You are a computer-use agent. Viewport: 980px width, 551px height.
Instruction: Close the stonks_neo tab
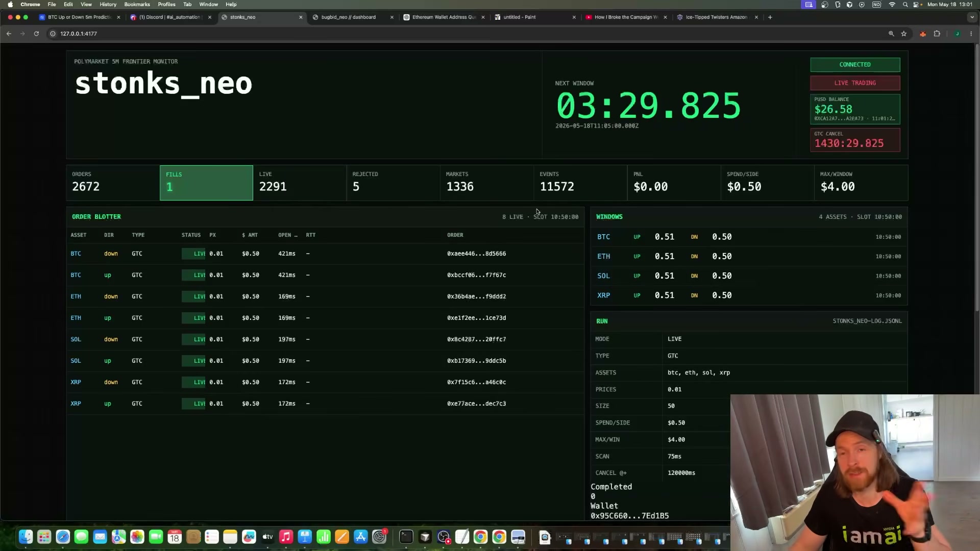pyautogui.click(x=301, y=17)
